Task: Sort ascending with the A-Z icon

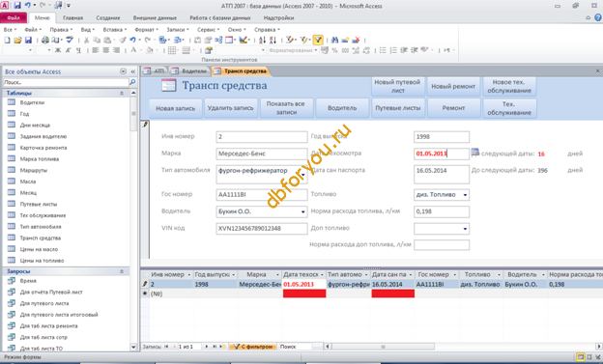Action: point(262,40)
